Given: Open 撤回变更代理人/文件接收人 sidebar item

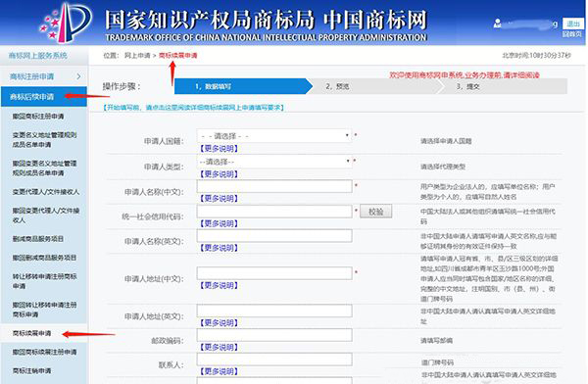Looking at the screenshot, I should (x=46, y=215).
